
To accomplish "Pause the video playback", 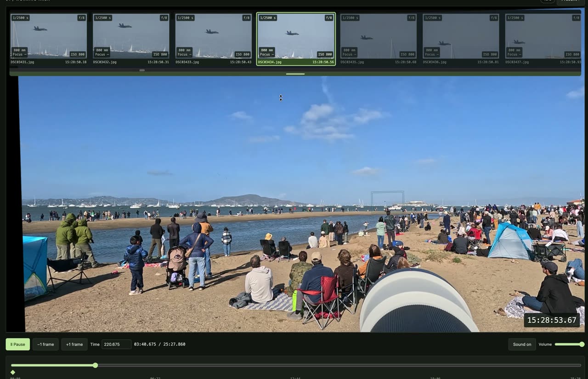I will pyautogui.click(x=18, y=344).
